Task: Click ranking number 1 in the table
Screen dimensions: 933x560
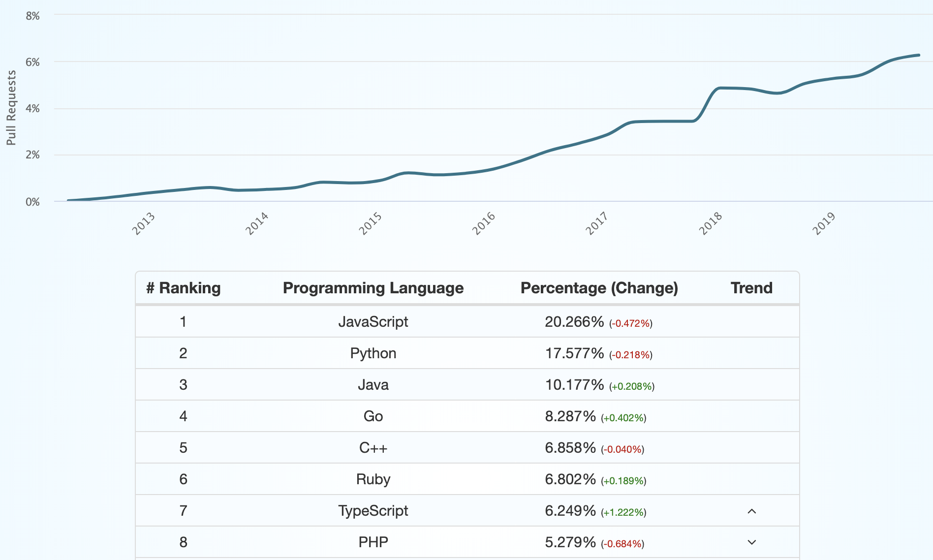Action: point(183,322)
